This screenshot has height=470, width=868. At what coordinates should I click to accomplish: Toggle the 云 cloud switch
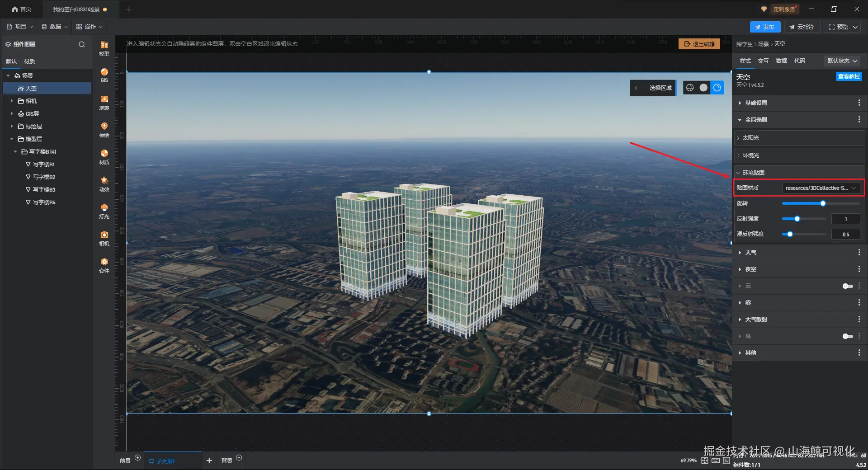click(848, 286)
